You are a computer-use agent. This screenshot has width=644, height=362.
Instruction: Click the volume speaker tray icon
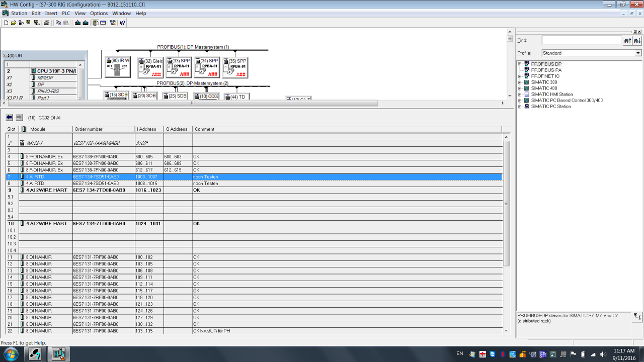603,354
